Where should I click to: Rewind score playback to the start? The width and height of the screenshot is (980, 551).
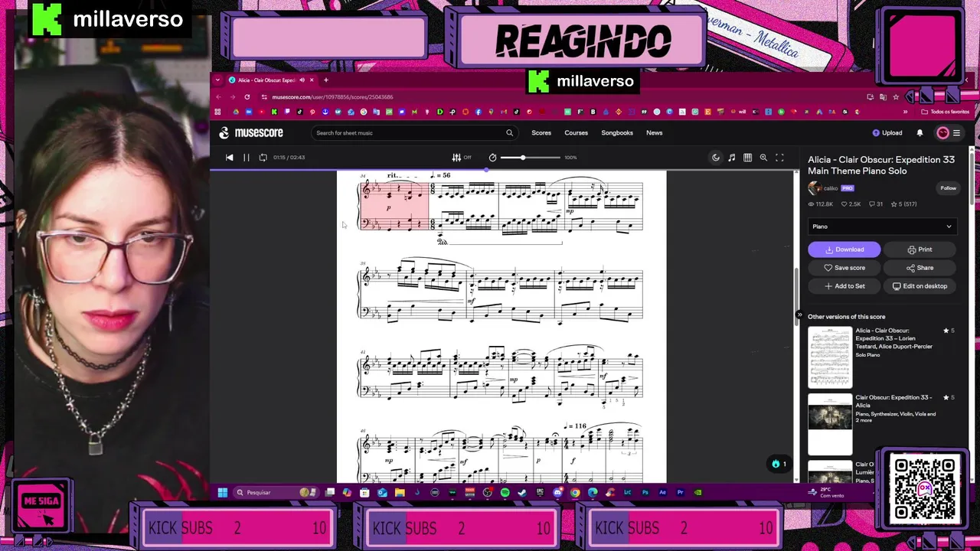pyautogui.click(x=229, y=157)
